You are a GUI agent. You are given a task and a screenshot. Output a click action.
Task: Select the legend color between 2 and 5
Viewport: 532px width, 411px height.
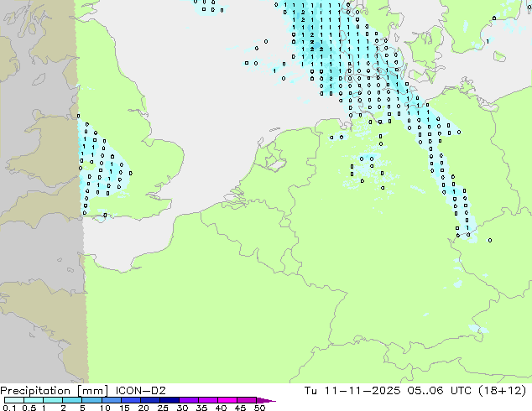coord(72,400)
